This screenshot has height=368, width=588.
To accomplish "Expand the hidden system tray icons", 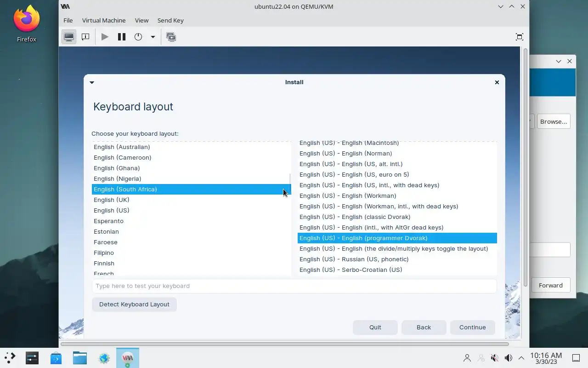I will [521, 358].
